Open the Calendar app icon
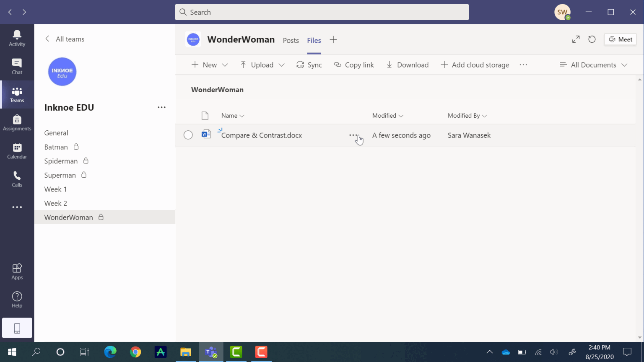Image resolution: width=644 pixels, height=362 pixels. (17, 151)
